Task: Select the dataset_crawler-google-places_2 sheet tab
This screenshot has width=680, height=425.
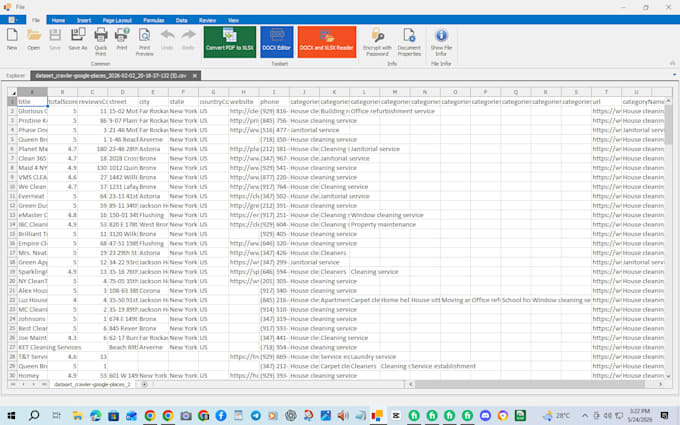Action: point(92,384)
